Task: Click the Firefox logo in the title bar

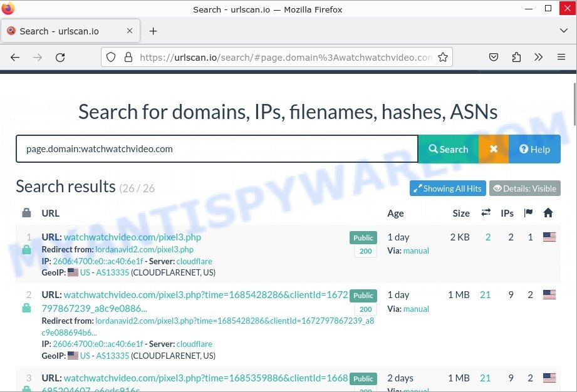Action: (8, 8)
